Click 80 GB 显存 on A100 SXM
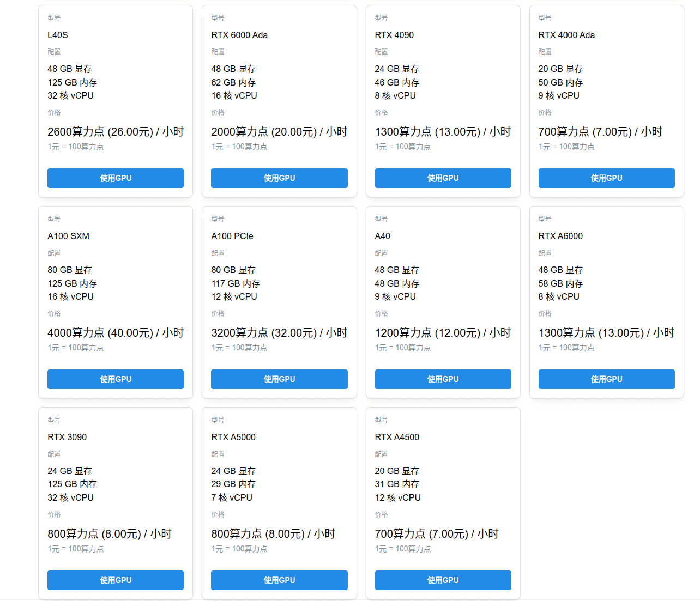This screenshot has height=601, width=700. [70, 270]
